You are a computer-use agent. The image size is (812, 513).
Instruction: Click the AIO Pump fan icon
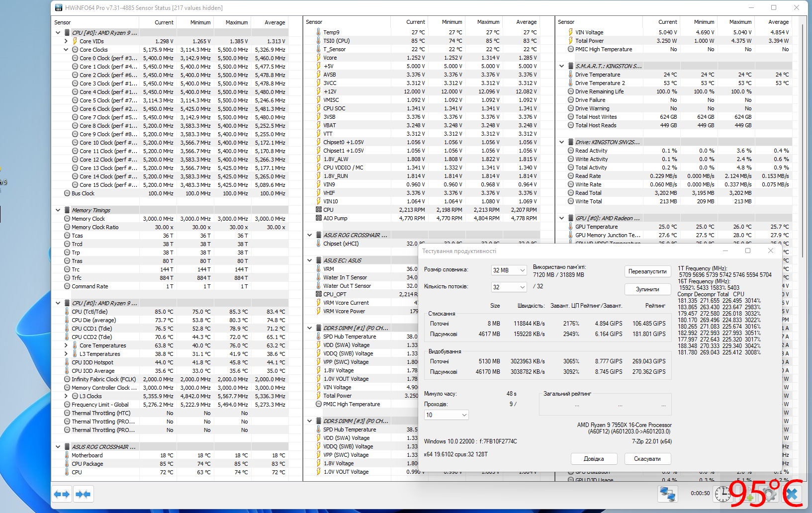pyautogui.click(x=318, y=218)
